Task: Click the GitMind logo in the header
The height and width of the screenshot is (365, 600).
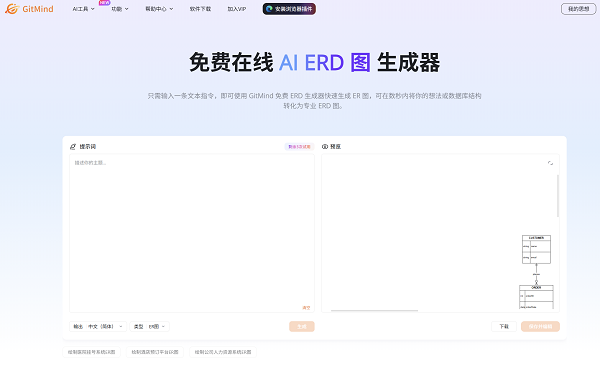Action: click(29, 9)
